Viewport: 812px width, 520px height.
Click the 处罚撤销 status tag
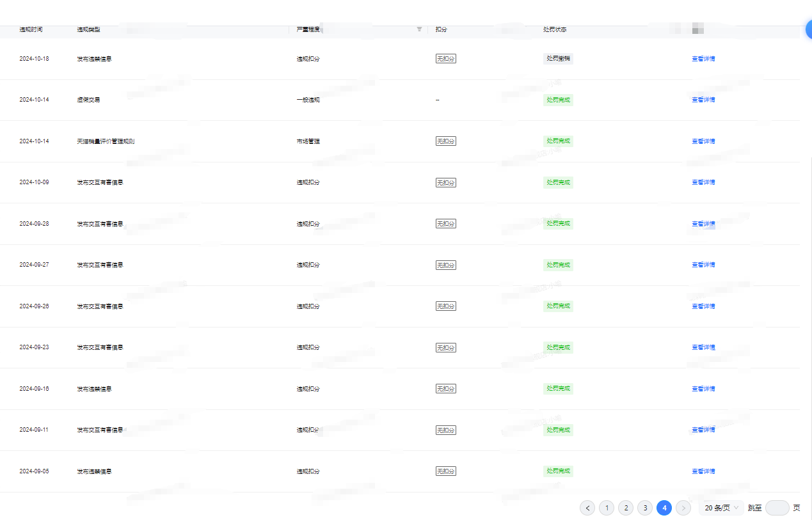(x=558, y=58)
